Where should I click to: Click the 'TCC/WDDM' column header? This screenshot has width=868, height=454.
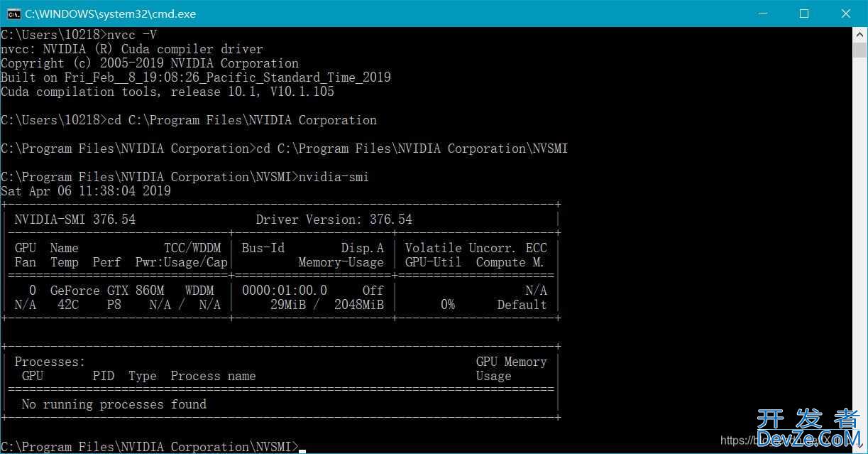pyautogui.click(x=192, y=248)
